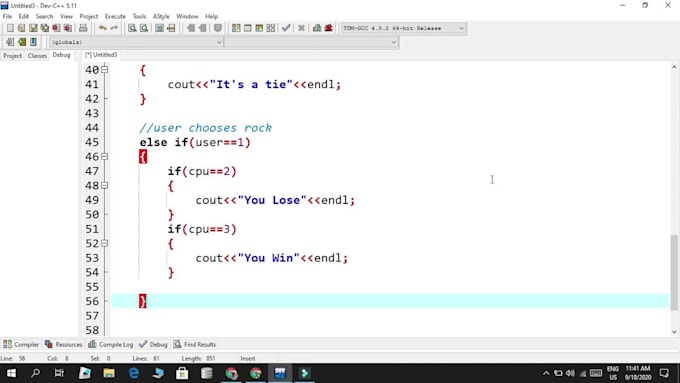Viewport: 680px width, 383px height.
Task: Click the Compile & Run toolbar icon
Action: pyautogui.click(x=259, y=28)
